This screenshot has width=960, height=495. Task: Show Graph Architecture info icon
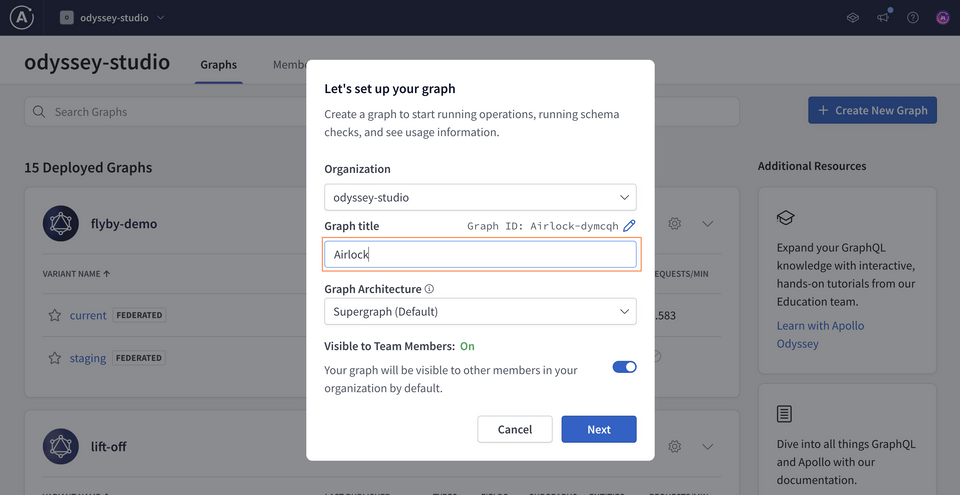pos(429,289)
